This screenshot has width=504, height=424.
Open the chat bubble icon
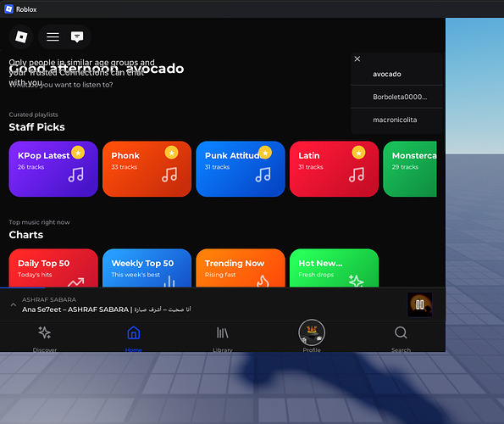pos(77,36)
